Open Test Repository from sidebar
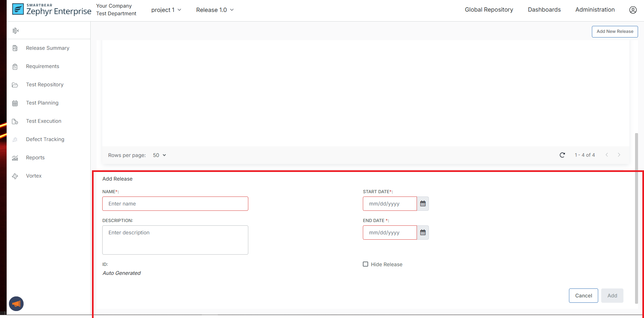 click(x=44, y=85)
